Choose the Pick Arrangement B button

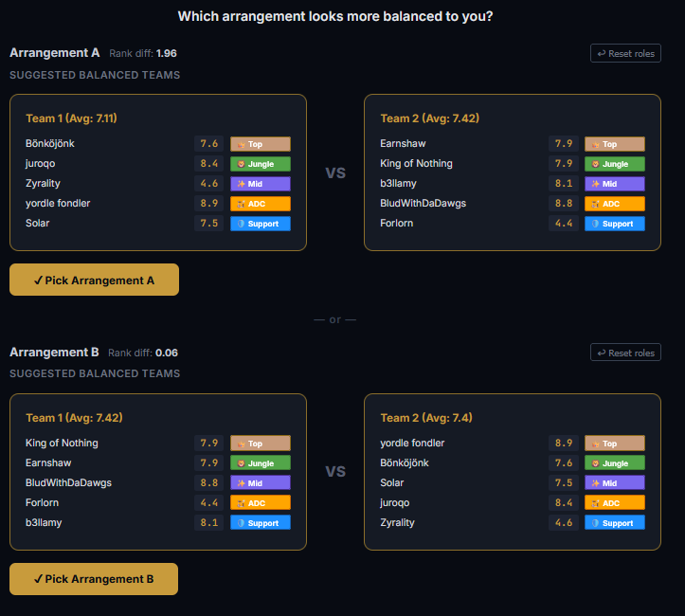tap(94, 579)
